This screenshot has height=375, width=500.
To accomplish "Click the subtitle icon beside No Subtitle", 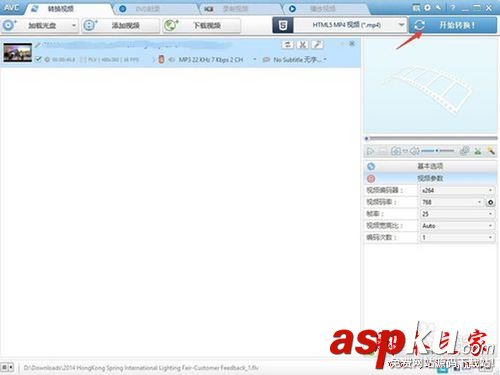I will coord(266,60).
